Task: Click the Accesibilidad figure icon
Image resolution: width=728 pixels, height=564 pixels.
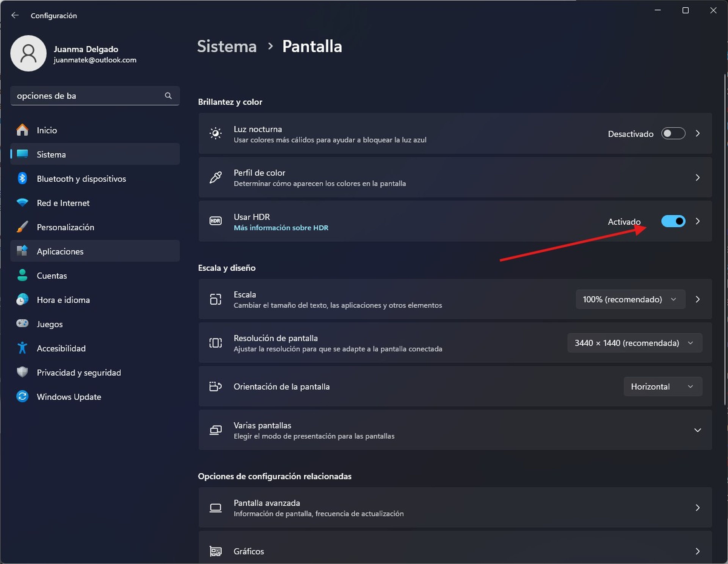Action: [22, 348]
